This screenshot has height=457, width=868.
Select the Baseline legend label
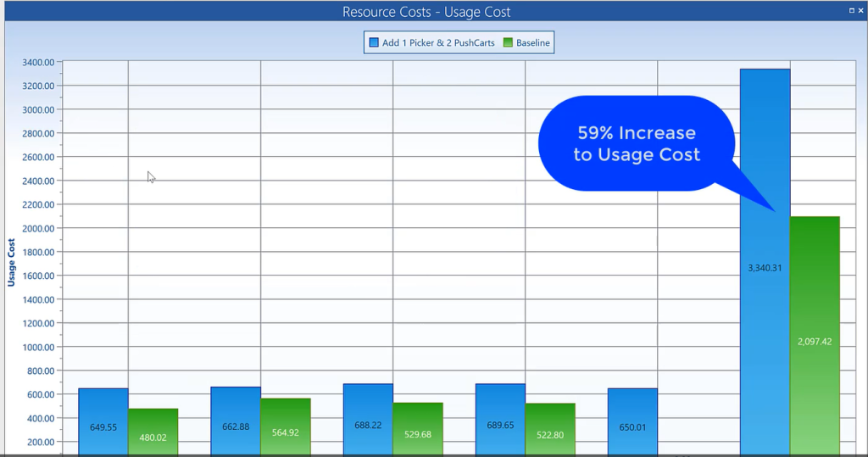coord(532,42)
